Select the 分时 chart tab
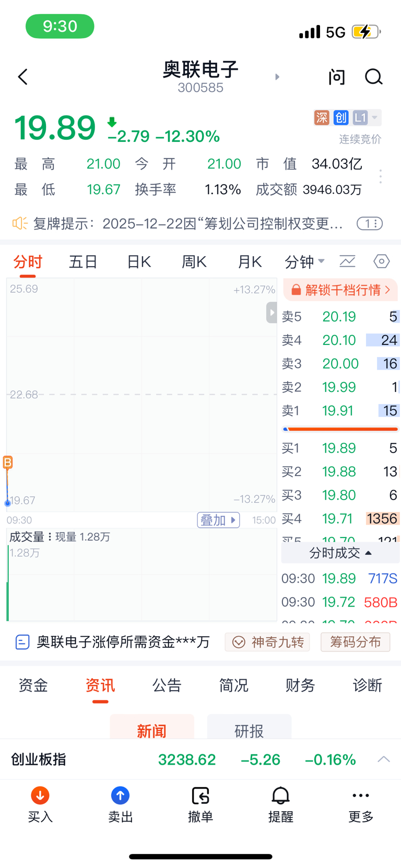Image resolution: width=401 pixels, height=868 pixels. pyautogui.click(x=28, y=261)
